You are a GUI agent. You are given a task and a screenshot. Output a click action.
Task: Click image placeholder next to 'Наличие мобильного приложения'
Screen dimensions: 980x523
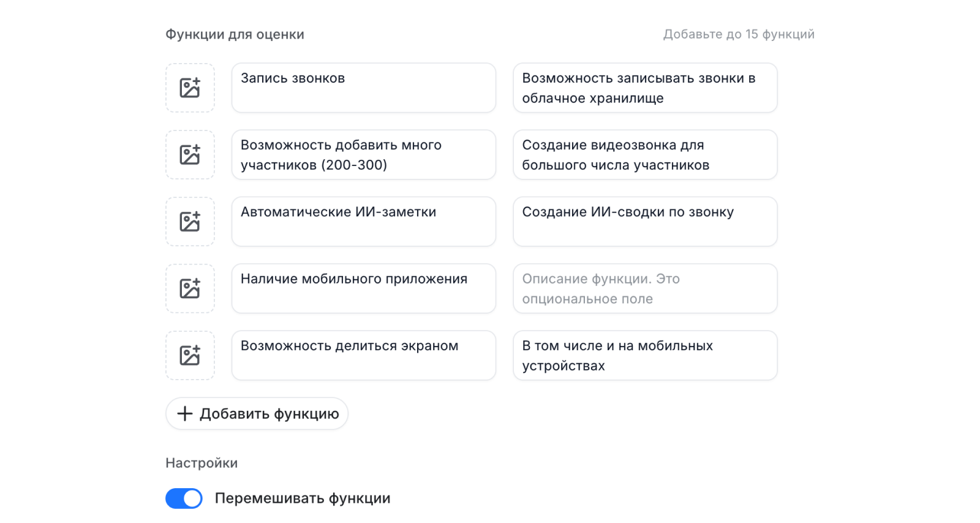click(x=190, y=288)
